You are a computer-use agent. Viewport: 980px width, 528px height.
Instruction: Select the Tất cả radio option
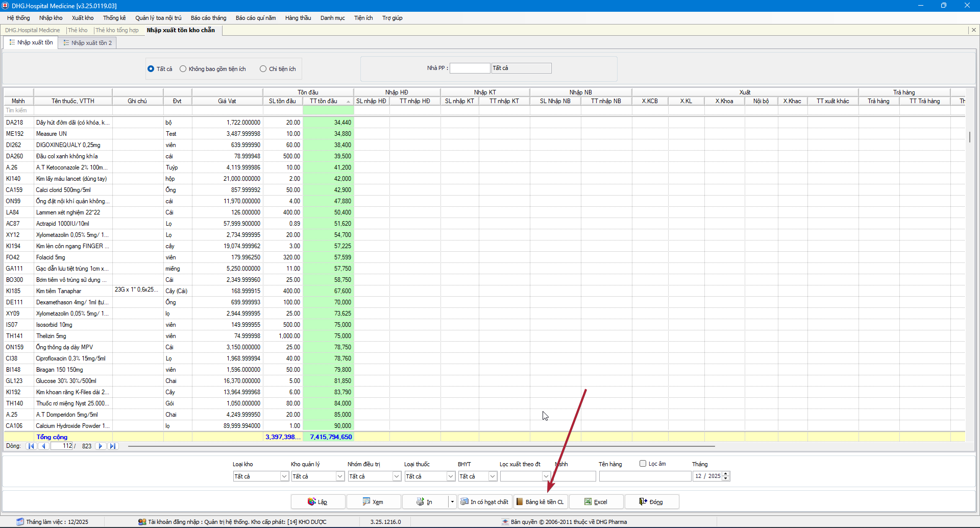(x=151, y=69)
